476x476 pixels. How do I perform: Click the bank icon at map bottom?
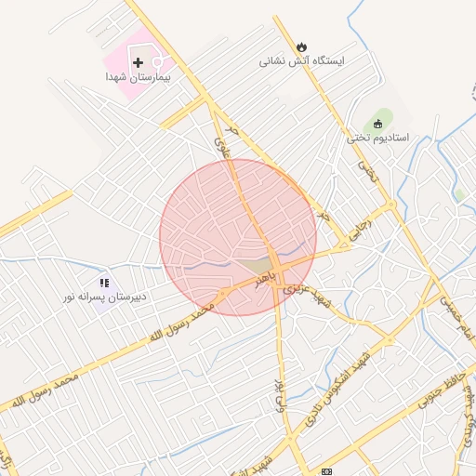326,471
